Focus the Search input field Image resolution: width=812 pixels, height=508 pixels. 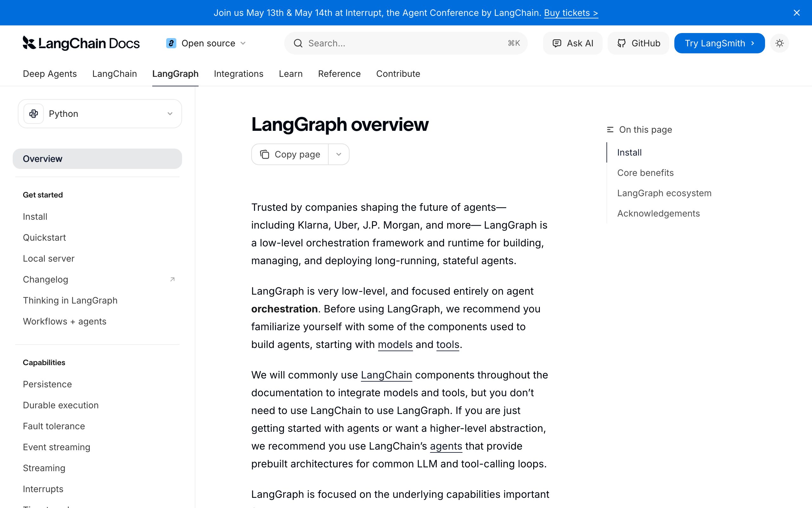[x=406, y=43]
